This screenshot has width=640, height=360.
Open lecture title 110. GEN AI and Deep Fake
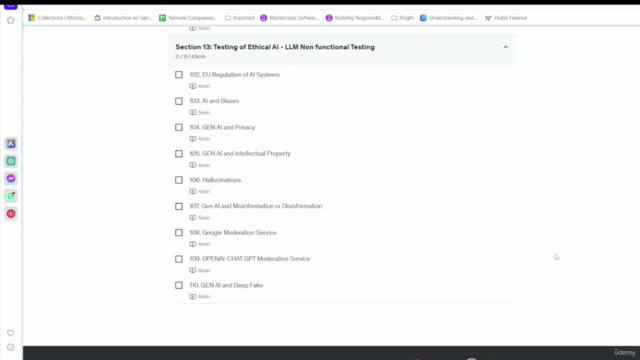point(226,285)
